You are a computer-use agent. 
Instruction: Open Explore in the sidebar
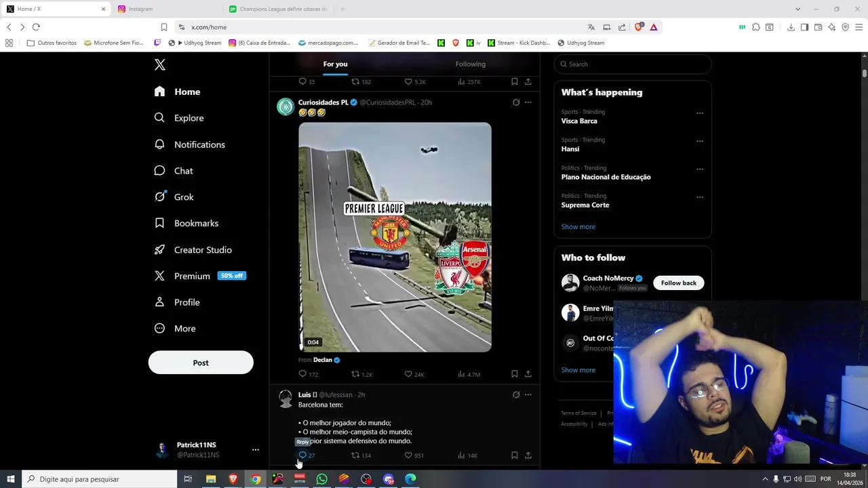pos(179,118)
